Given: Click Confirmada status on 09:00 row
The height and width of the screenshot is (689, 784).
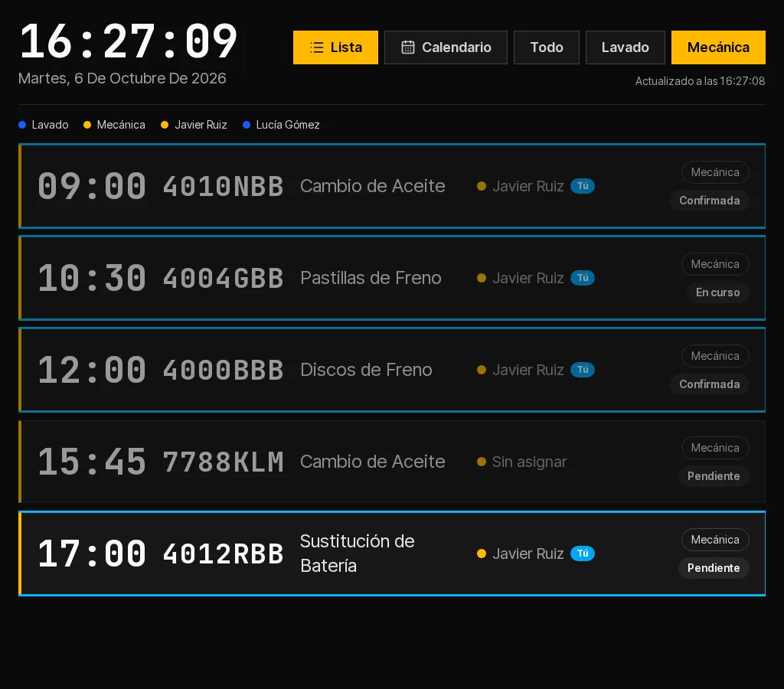Looking at the screenshot, I should (x=709, y=201).
